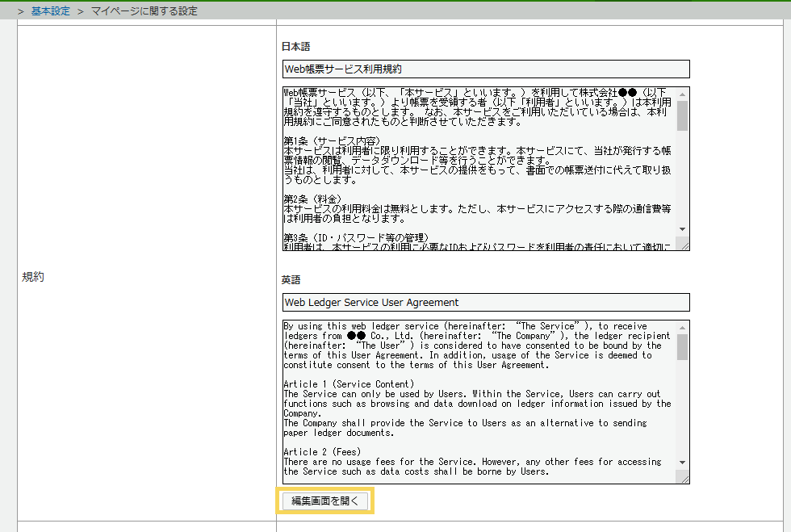Click down arrow on English agreement scrollbar
Screen dimensions: 791x532
[682, 463]
